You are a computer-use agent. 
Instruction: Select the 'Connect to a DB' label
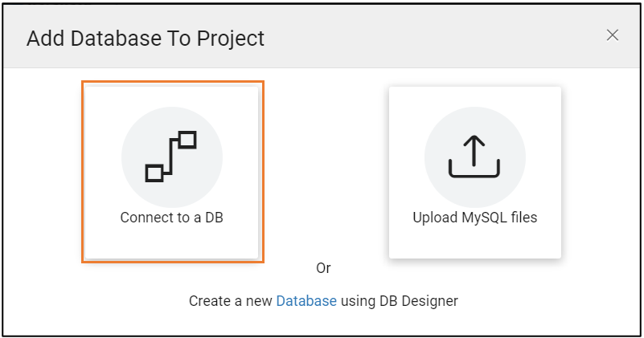click(171, 217)
